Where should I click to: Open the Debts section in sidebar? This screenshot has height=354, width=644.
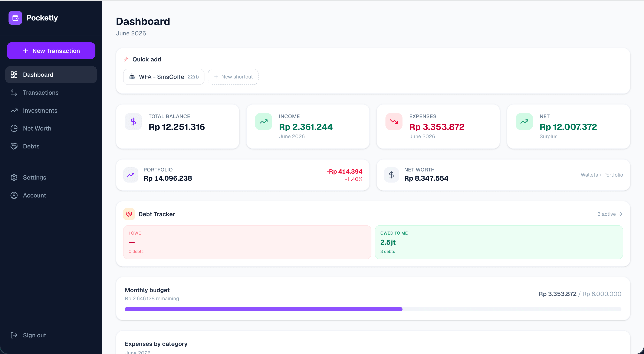coord(51,146)
